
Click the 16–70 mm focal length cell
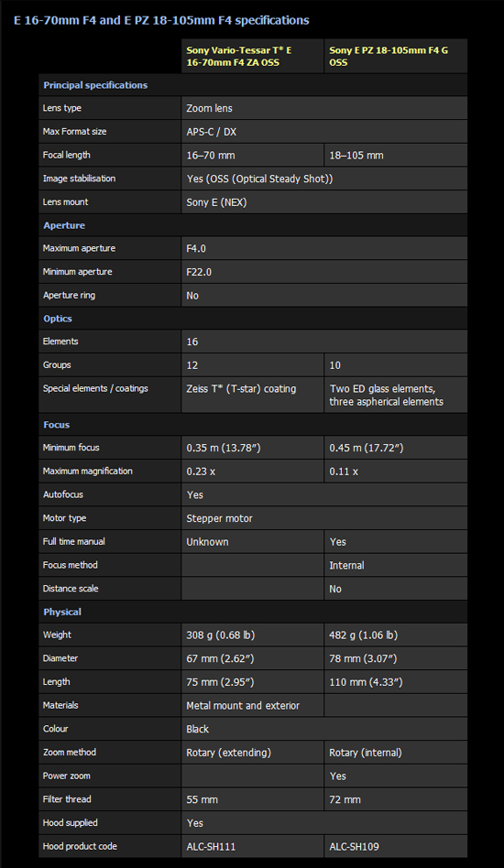pos(253,156)
